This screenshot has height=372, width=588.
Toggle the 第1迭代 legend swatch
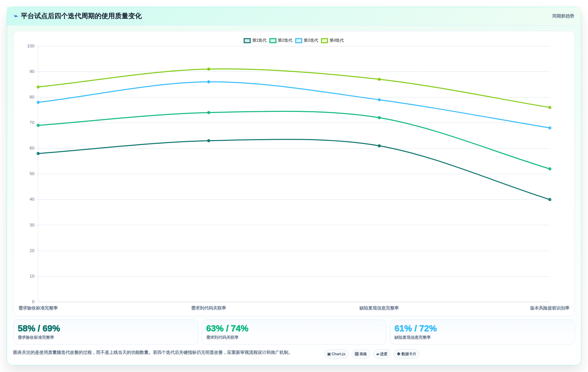[247, 41]
